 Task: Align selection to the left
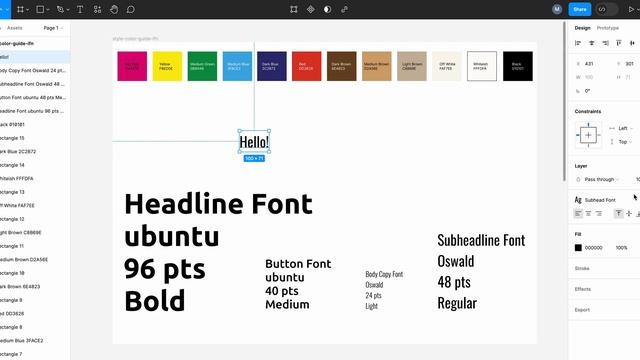click(x=578, y=43)
